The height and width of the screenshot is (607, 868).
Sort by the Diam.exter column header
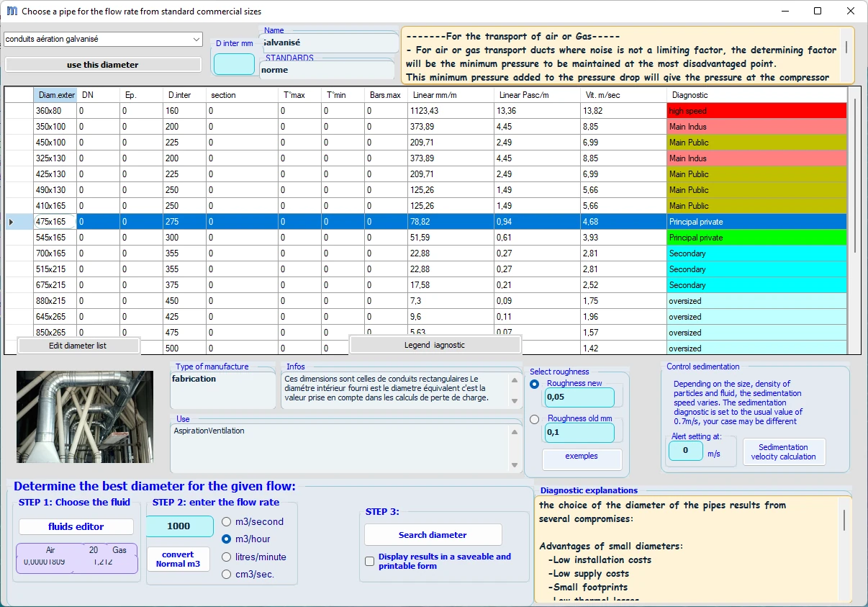(x=55, y=95)
